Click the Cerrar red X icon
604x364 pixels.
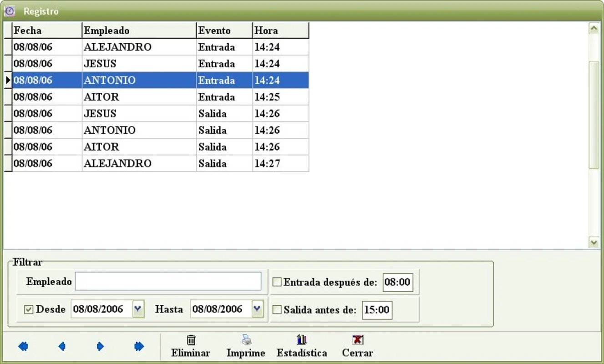pyautogui.click(x=358, y=340)
